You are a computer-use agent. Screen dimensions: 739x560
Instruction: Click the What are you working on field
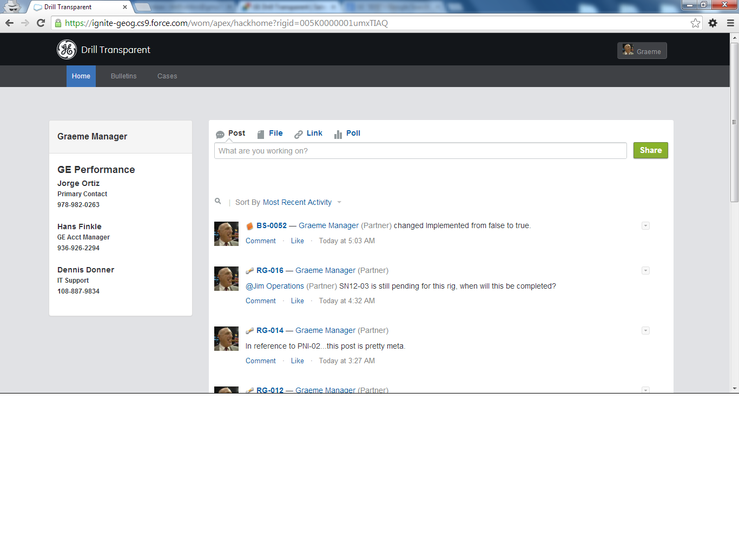click(420, 150)
